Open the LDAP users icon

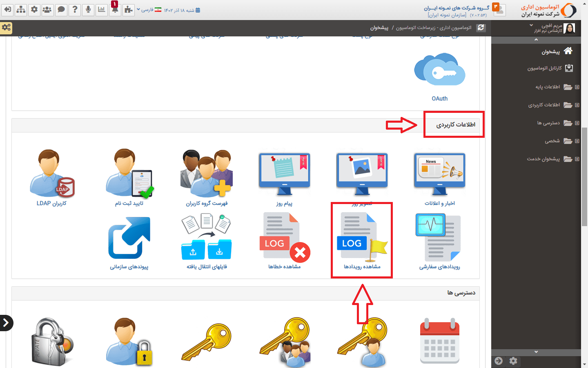tap(51, 173)
